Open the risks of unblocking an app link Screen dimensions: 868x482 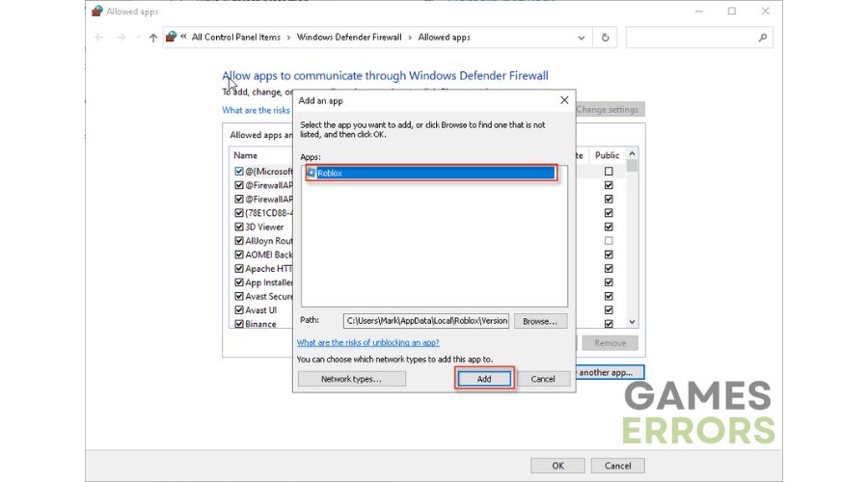(x=368, y=342)
